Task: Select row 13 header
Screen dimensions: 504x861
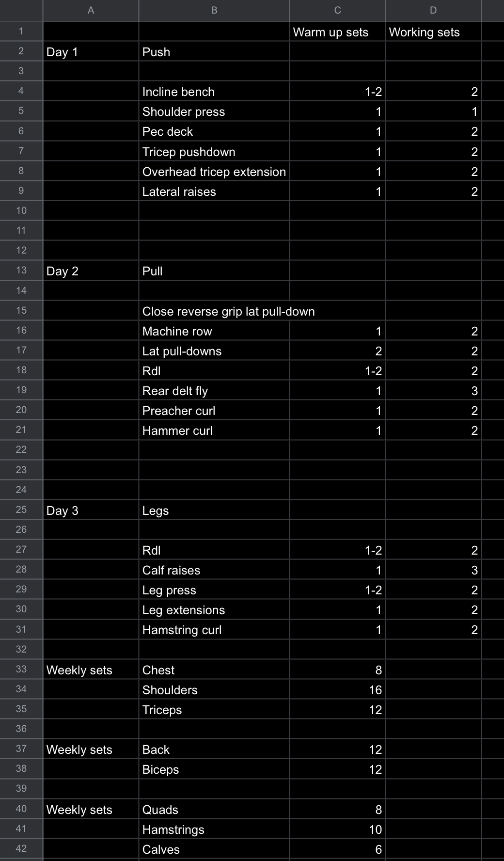Action: coord(21,270)
